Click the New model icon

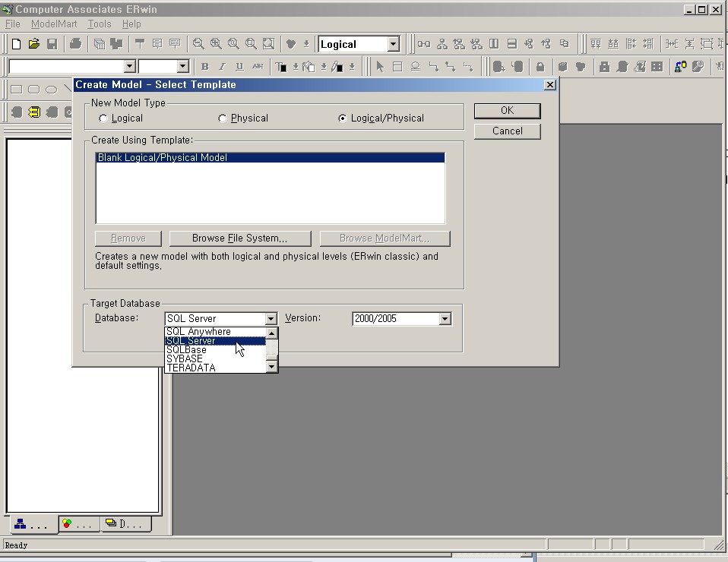[16, 44]
